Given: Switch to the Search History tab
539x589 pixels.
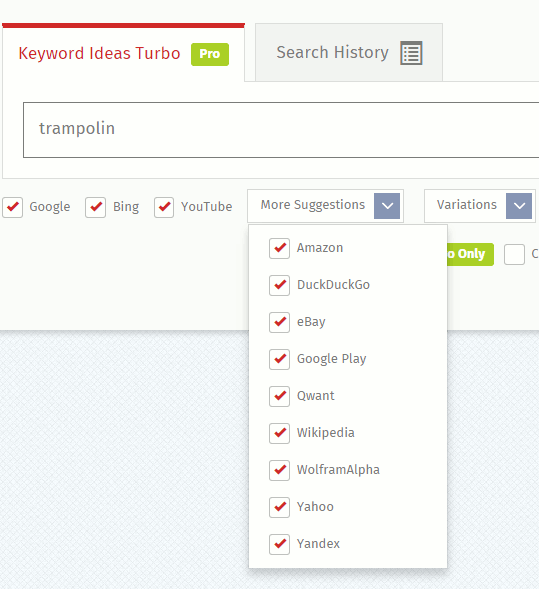Looking at the screenshot, I should point(349,52).
